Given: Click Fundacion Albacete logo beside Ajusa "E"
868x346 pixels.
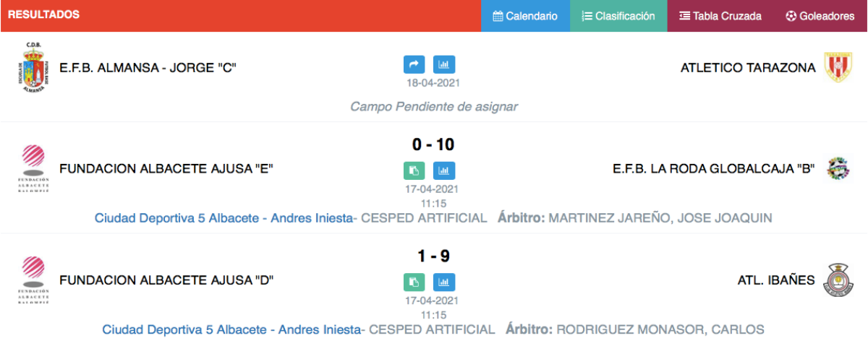Looking at the screenshot, I should 33,169.
